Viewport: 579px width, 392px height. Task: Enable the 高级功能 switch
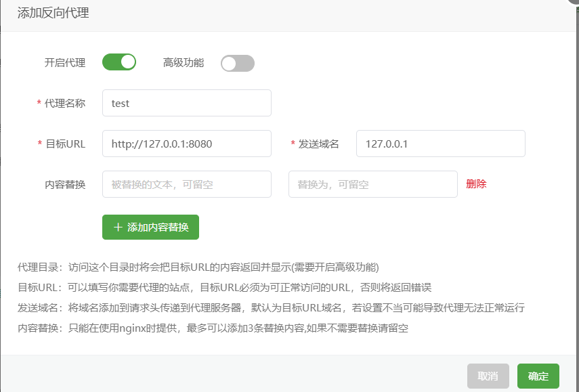coord(238,63)
